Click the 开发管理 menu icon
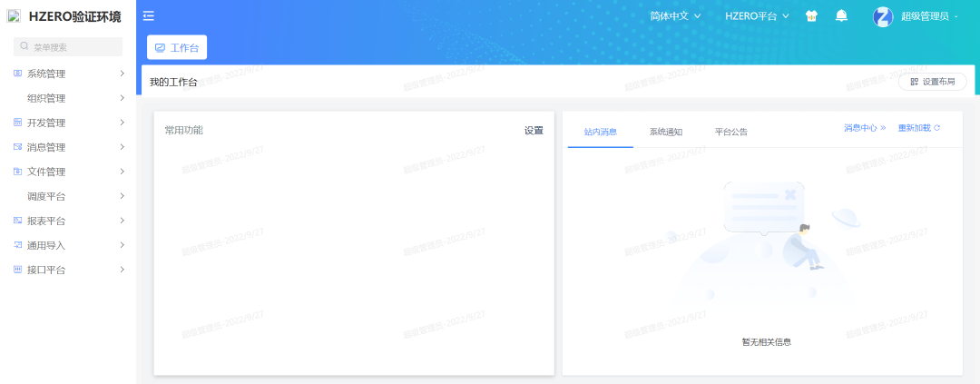The height and width of the screenshot is (384, 980). 17,123
